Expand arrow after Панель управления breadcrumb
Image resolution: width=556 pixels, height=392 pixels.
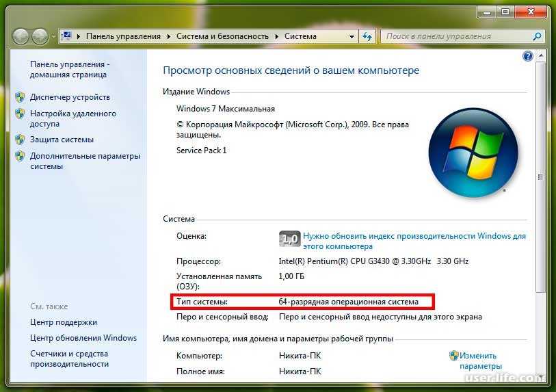[169, 36]
